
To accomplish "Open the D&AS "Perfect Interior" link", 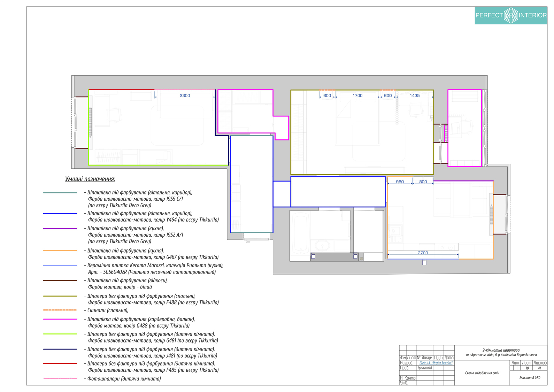I will (x=436, y=363).
